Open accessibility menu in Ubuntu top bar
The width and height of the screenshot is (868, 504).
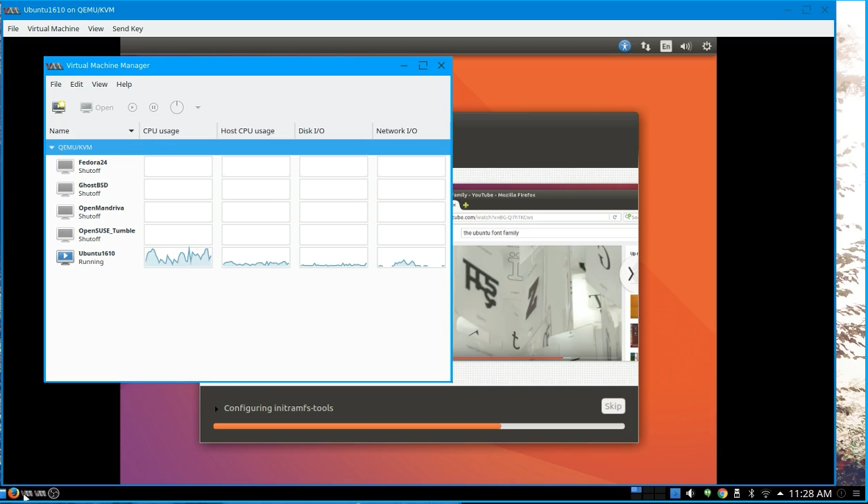pos(624,46)
